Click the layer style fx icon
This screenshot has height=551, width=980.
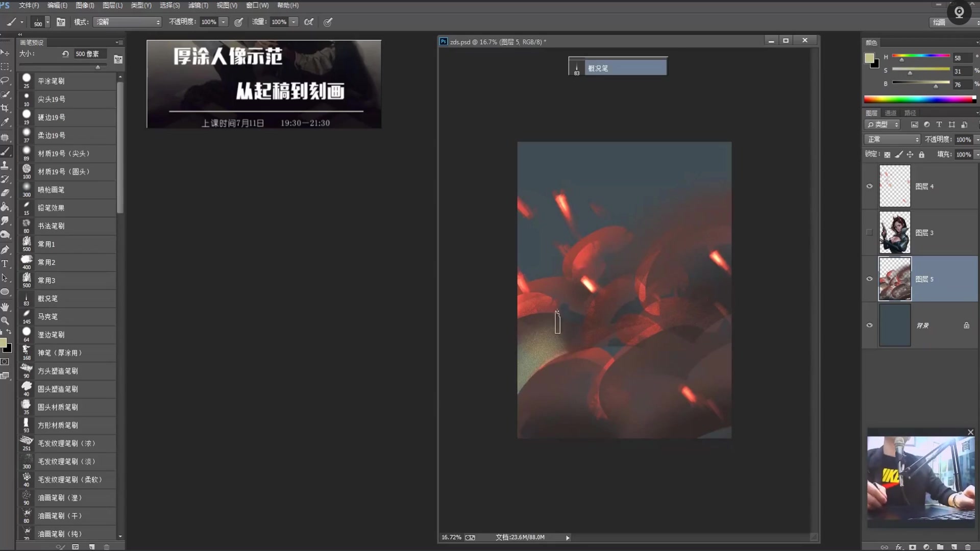pos(899,547)
